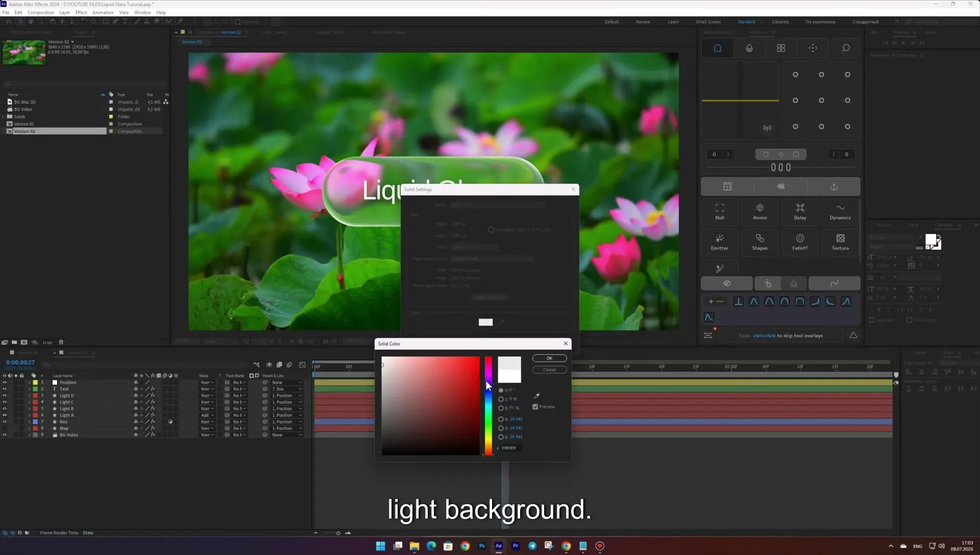Open the Shapes tool
The width and height of the screenshot is (980, 555).
759,242
